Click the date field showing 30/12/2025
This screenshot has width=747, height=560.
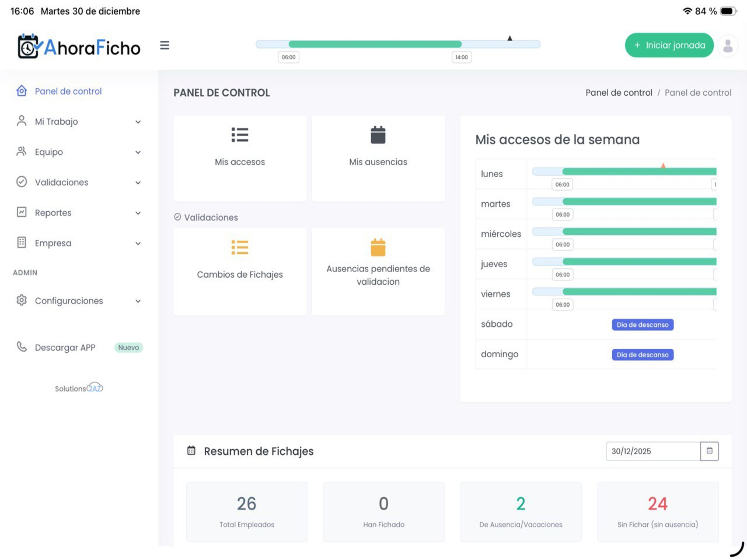653,451
